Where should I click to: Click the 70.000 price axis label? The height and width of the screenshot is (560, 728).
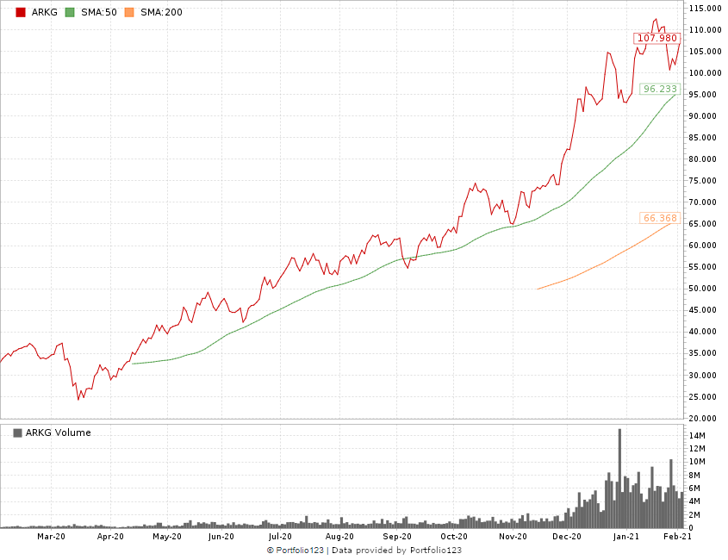pos(703,202)
